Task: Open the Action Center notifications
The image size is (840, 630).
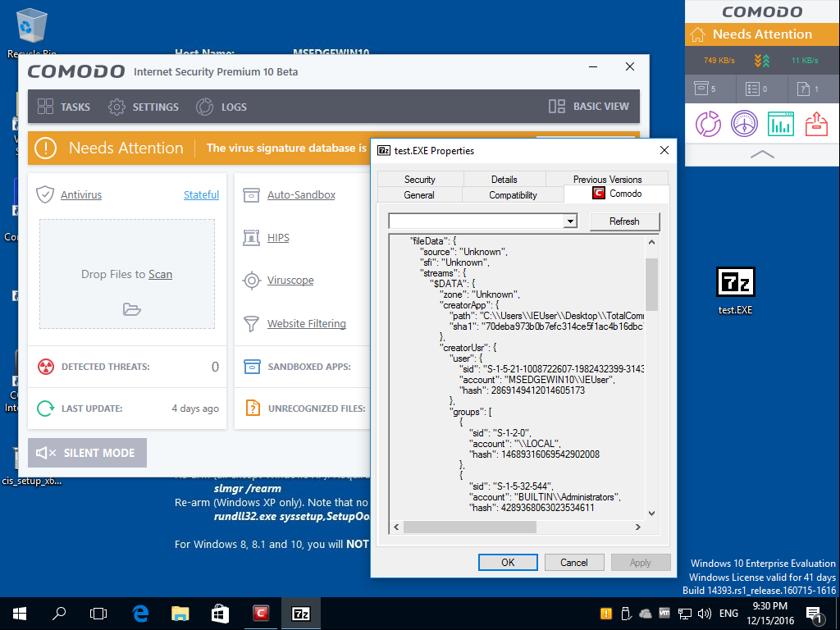Action: tap(815, 615)
